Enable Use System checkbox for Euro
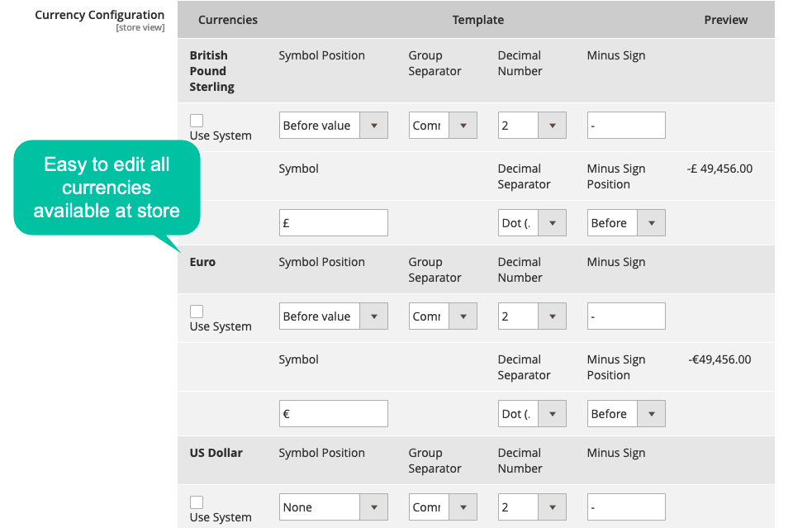The width and height of the screenshot is (812, 528). pyautogui.click(x=197, y=312)
